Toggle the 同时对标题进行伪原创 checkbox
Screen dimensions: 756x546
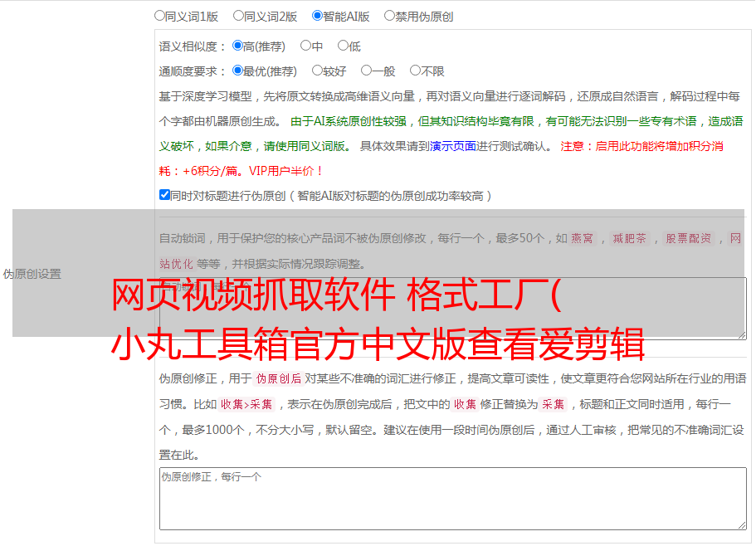(x=164, y=195)
